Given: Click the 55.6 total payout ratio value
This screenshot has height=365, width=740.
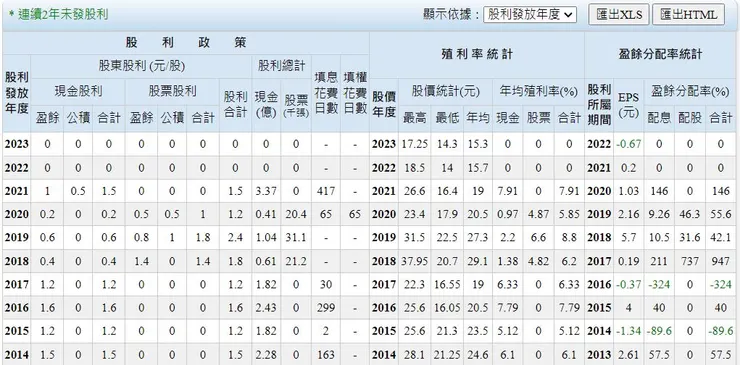Looking at the screenshot, I should click(x=720, y=214).
